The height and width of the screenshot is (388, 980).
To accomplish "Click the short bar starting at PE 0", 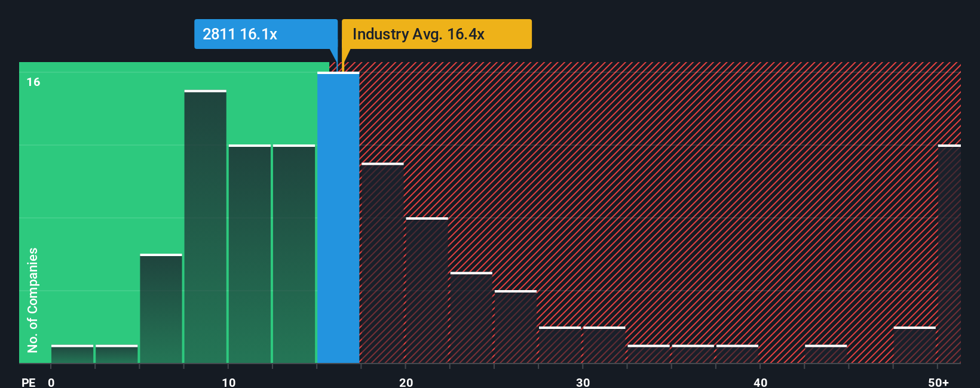I will 72,354.
